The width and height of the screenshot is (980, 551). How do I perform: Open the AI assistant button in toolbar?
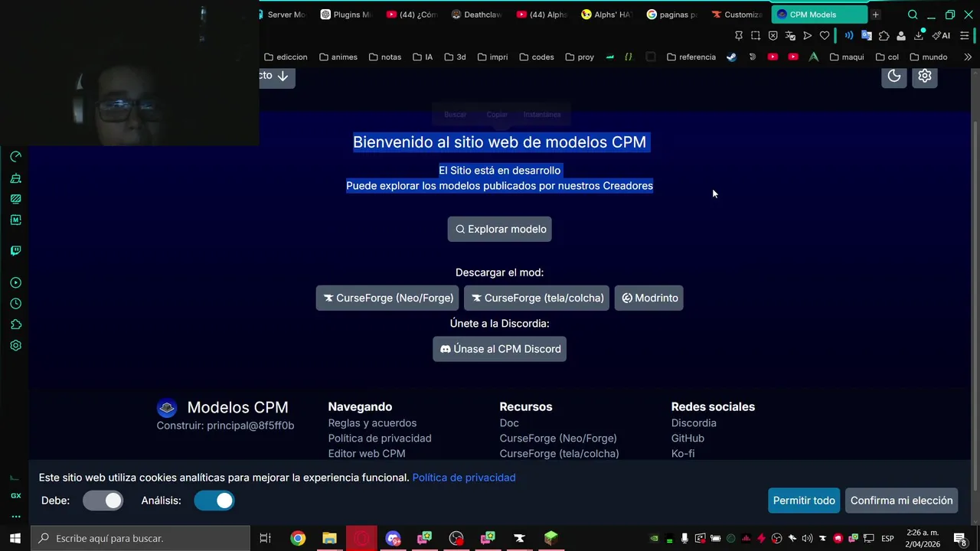pyautogui.click(x=942, y=36)
